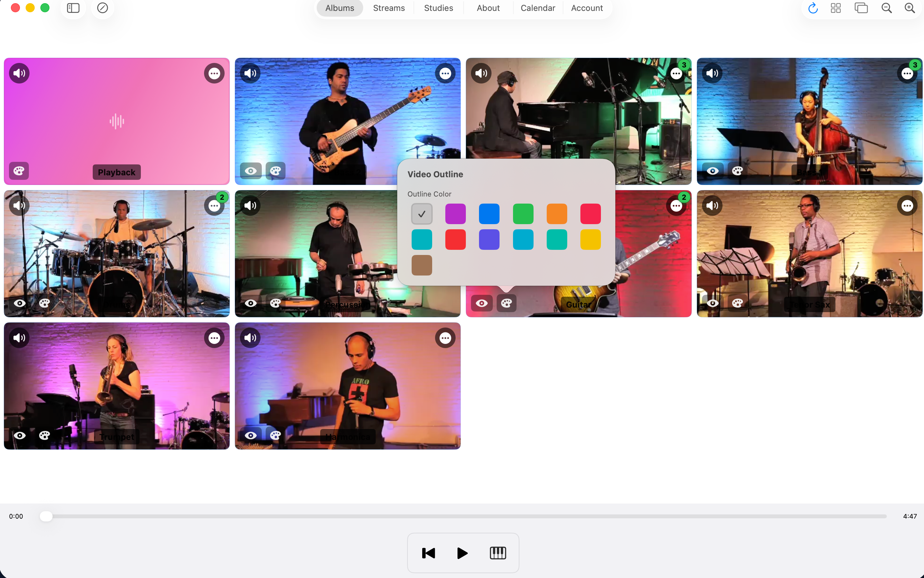This screenshot has width=924, height=578.
Task: Toggle visibility eye on bass guitar tile
Action: coord(251,171)
